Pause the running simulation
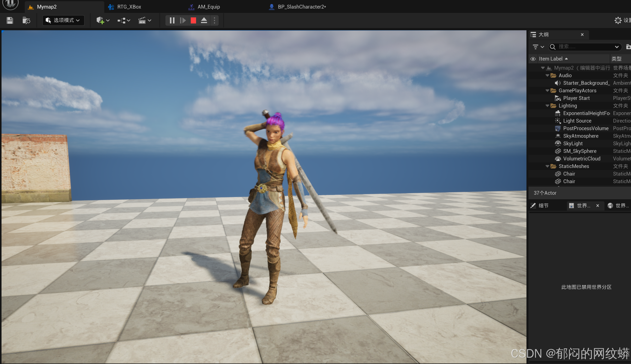Viewport: 631px width, 364px height. [x=172, y=20]
